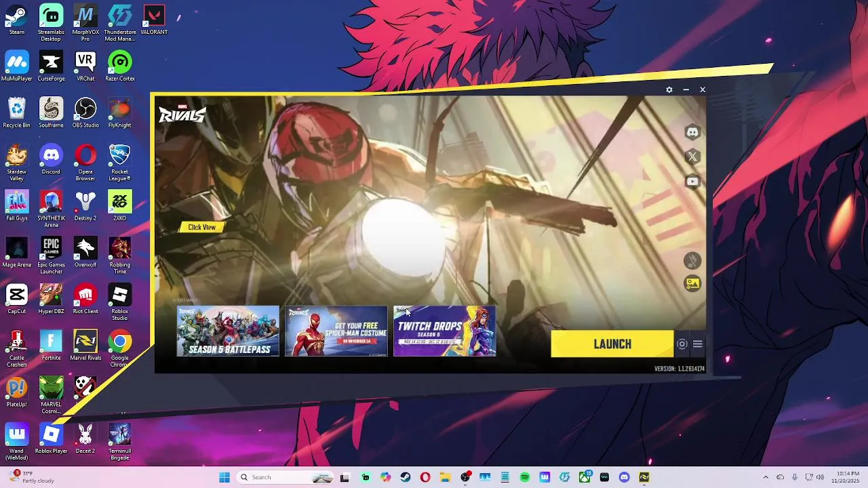Select the Razer Cortex desktop icon

coord(120,66)
